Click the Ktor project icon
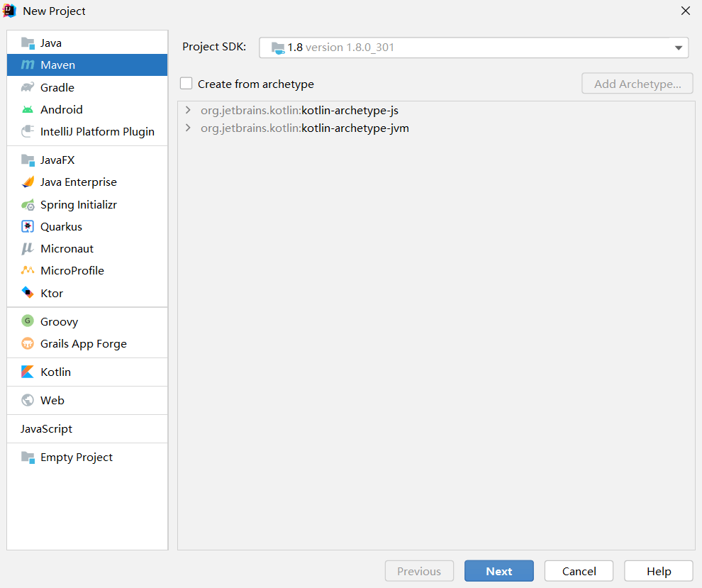The width and height of the screenshot is (702, 588). pyautogui.click(x=27, y=292)
